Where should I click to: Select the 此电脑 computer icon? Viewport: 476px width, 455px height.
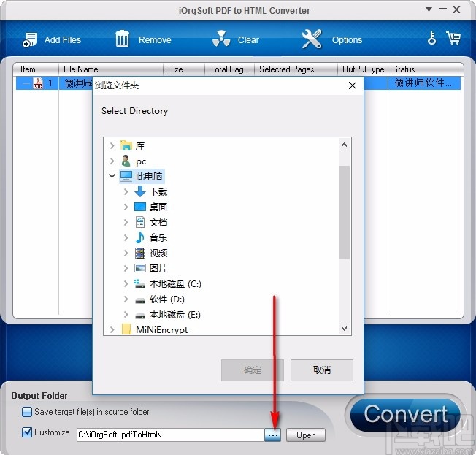tap(126, 176)
